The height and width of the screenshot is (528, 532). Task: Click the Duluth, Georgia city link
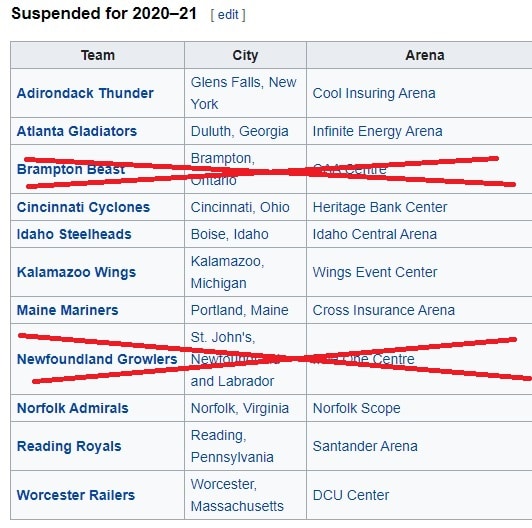pos(240,131)
